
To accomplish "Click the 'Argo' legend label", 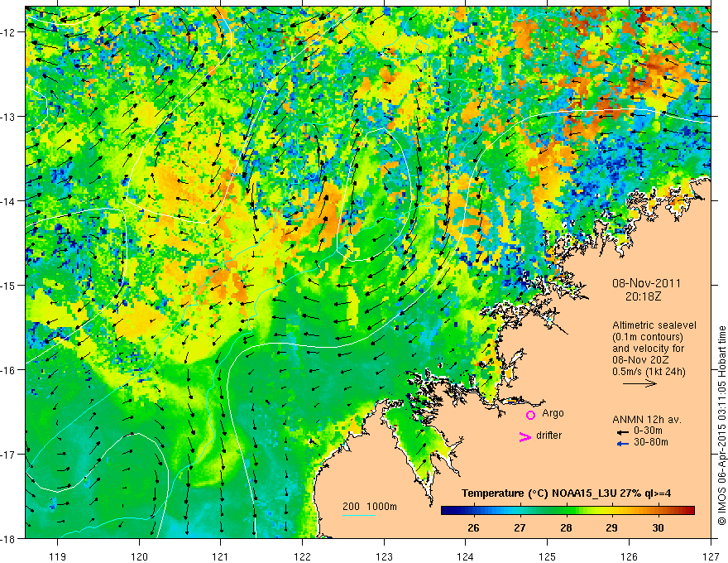I will [553, 413].
